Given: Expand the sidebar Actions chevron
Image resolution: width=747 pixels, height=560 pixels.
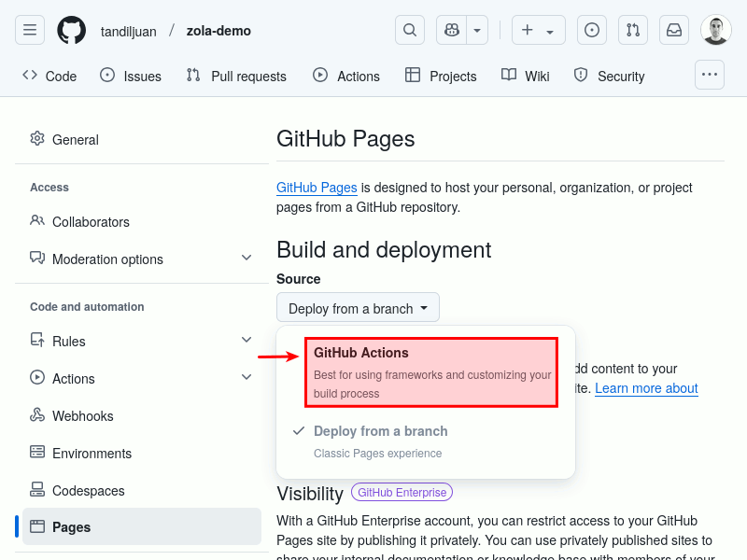Looking at the screenshot, I should tap(247, 377).
